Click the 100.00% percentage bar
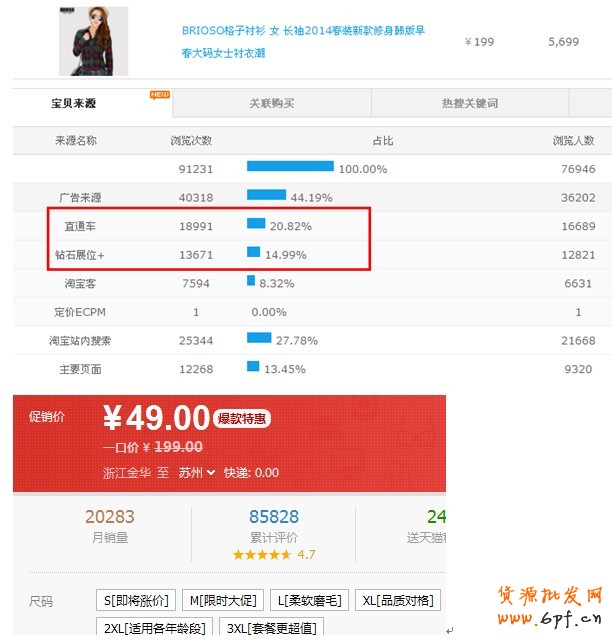 290,168
